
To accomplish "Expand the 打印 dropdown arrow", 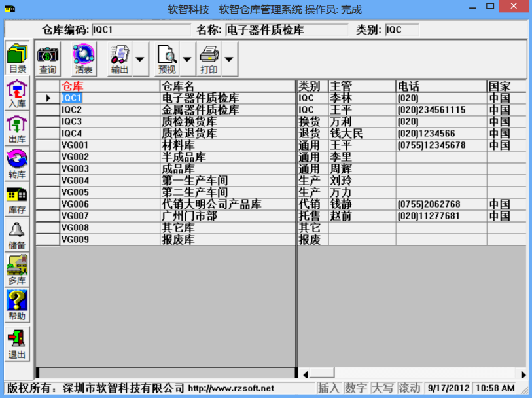I will click(x=230, y=59).
